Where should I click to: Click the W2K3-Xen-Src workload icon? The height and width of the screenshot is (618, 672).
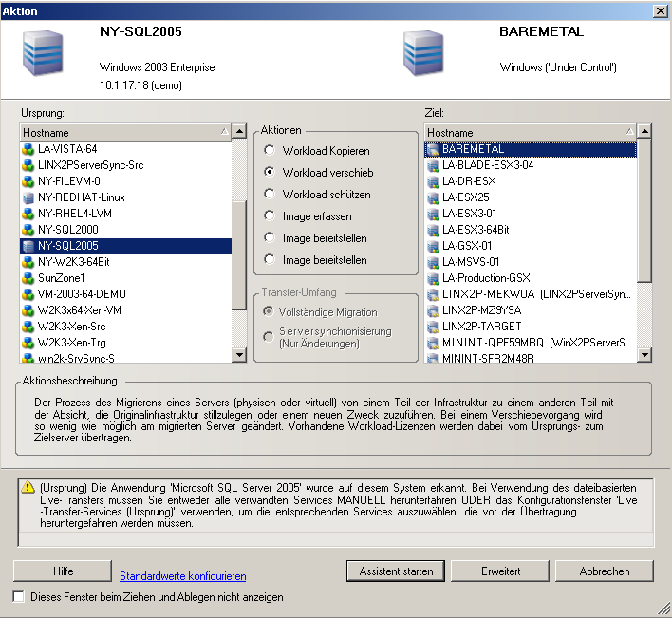[x=28, y=327]
